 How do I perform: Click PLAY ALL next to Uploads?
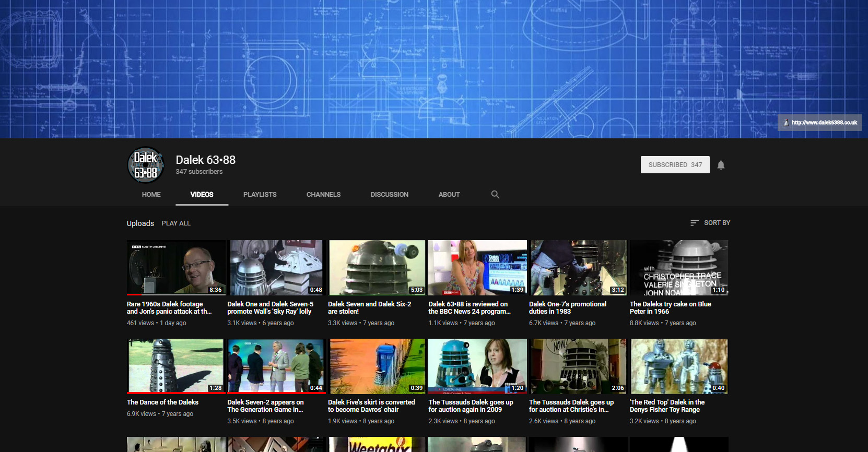click(x=176, y=223)
